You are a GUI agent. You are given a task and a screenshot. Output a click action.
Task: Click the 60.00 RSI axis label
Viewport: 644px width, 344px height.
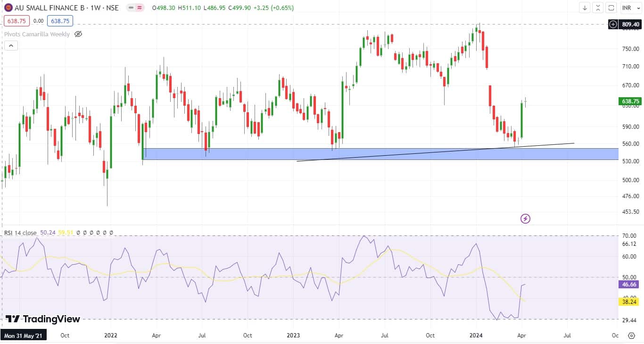point(630,257)
